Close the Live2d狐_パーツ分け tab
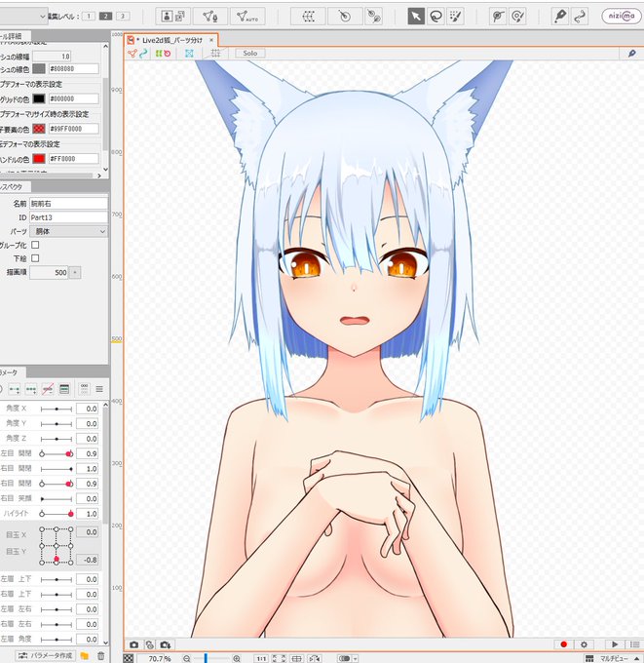The height and width of the screenshot is (663, 644). (211, 40)
